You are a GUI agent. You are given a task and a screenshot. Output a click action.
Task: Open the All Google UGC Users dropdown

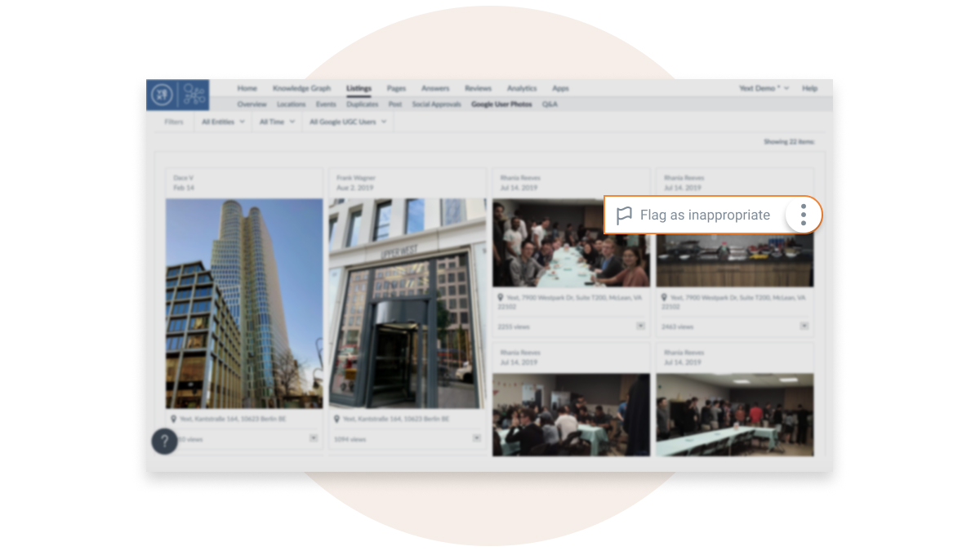tap(348, 122)
